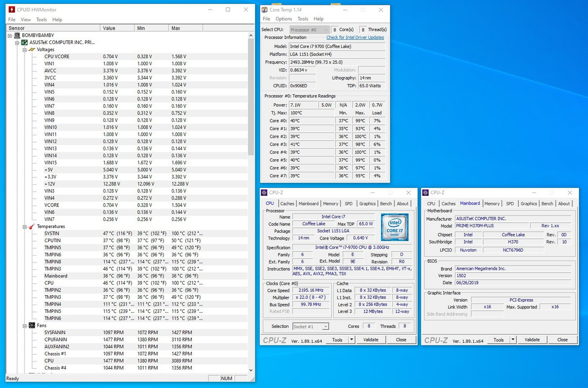This screenshot has height=388, width=588.
Task: Open the Select CPU Processor #0 dropdown
Action: [x=309, y=30]
